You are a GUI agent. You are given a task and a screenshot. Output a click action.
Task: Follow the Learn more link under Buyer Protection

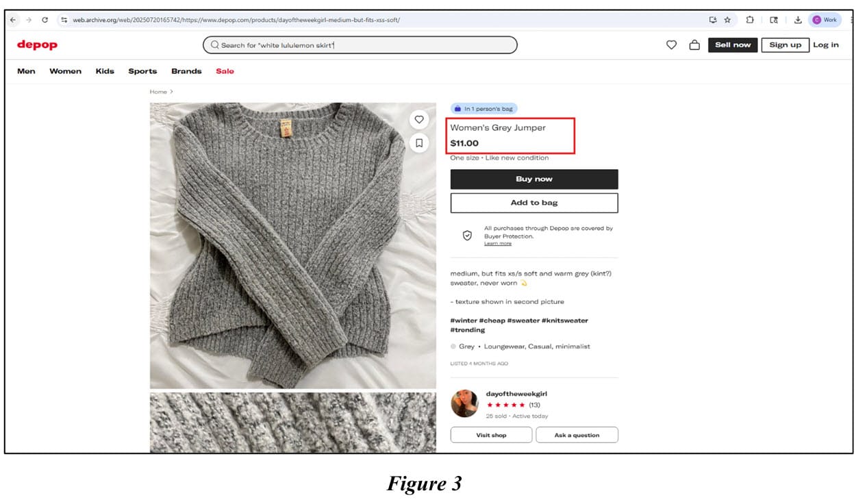pos(497,244)
